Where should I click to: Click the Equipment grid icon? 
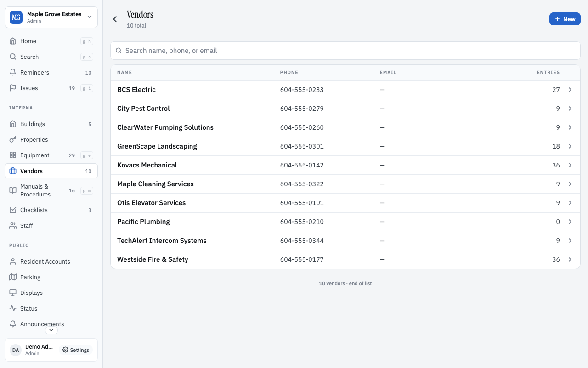coord(13,155)
